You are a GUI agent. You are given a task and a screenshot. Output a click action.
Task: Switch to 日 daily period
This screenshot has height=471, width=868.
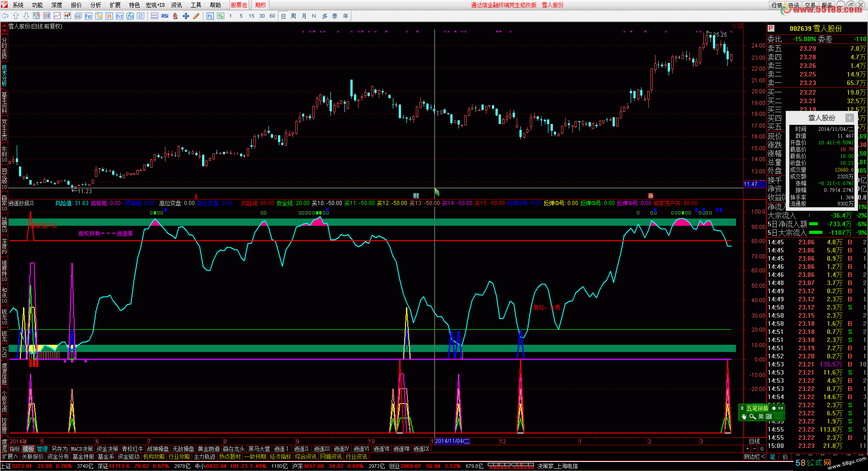click(283, 16)
